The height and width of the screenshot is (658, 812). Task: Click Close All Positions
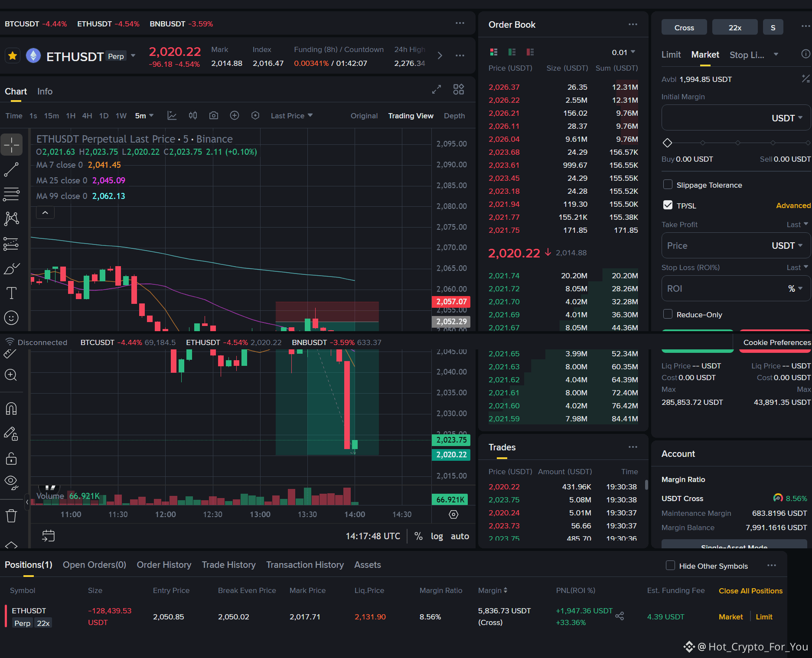tap(750, 591)
